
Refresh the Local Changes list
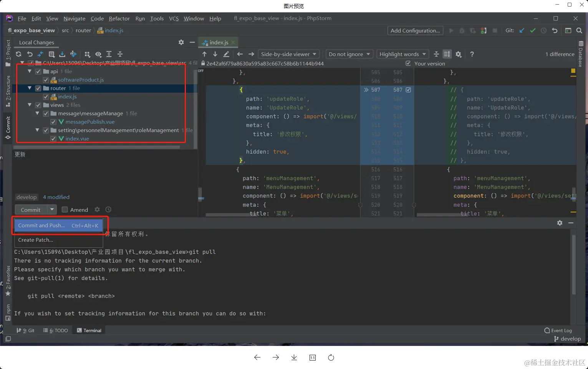[18, 54]
